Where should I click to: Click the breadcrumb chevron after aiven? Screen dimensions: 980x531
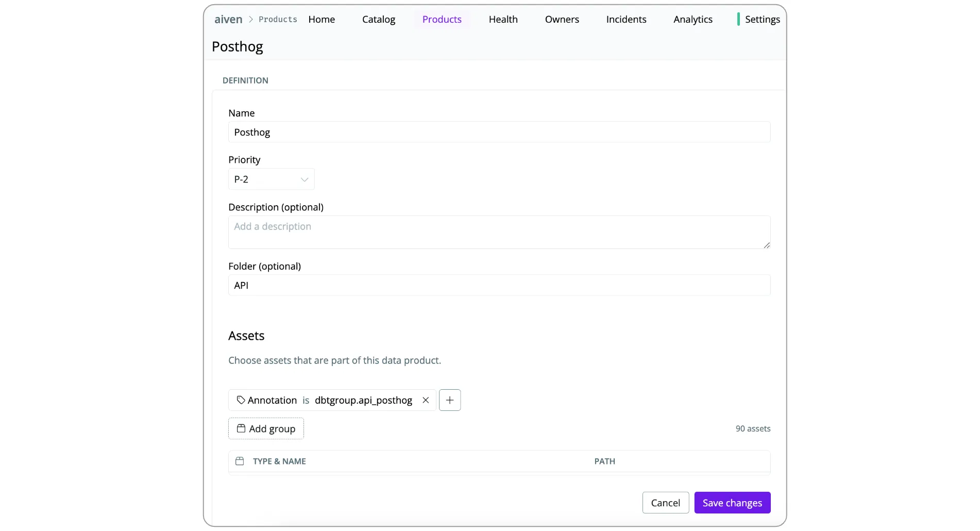click(251, 19)
